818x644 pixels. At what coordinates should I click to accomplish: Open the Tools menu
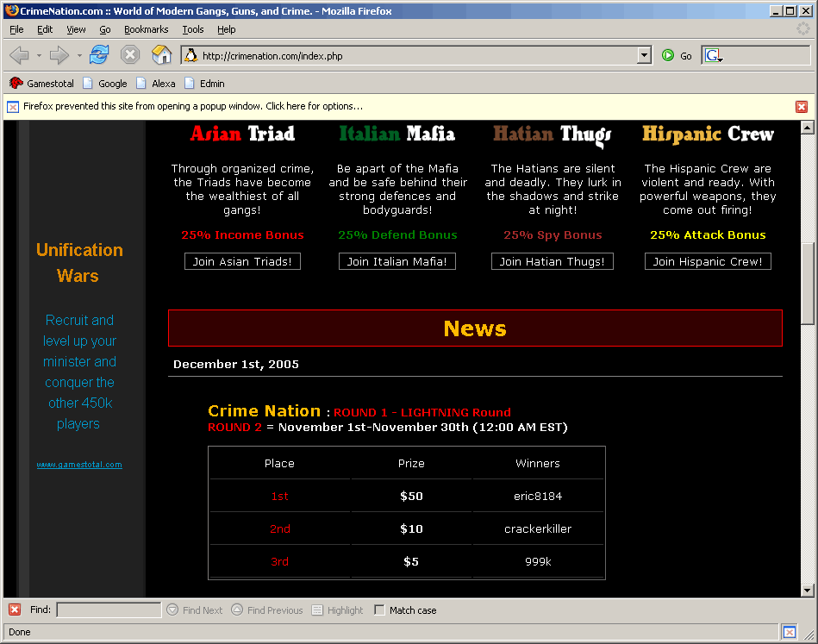(192, 29)
